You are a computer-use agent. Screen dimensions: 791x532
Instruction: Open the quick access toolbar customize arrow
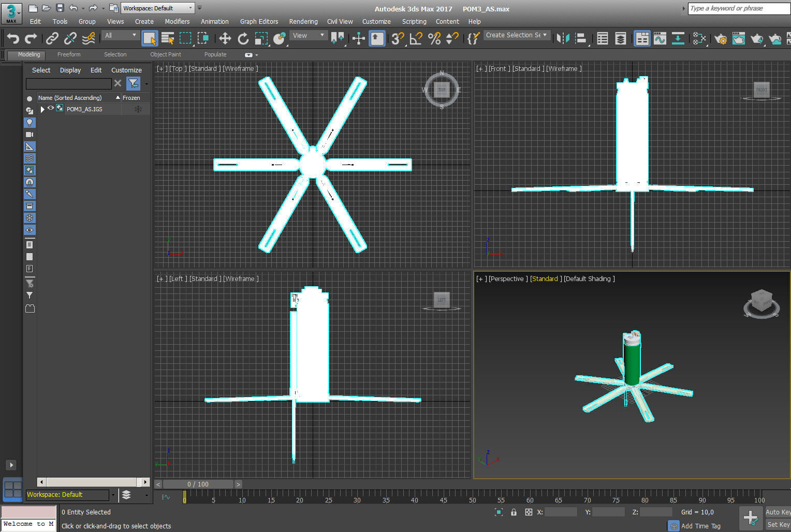[199, 8]
